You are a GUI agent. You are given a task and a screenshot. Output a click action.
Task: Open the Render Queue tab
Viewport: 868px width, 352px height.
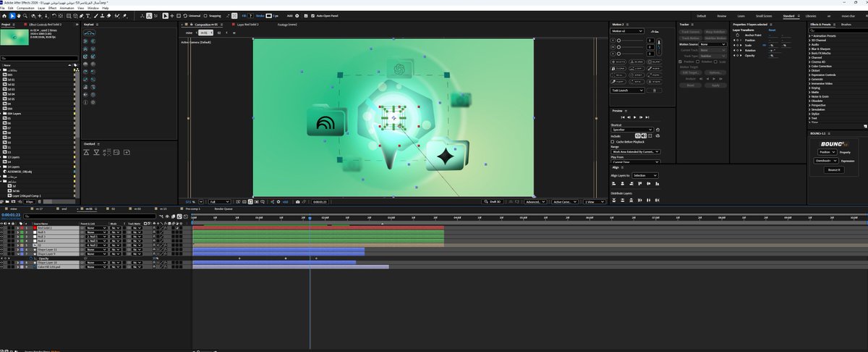click(224, 209)
